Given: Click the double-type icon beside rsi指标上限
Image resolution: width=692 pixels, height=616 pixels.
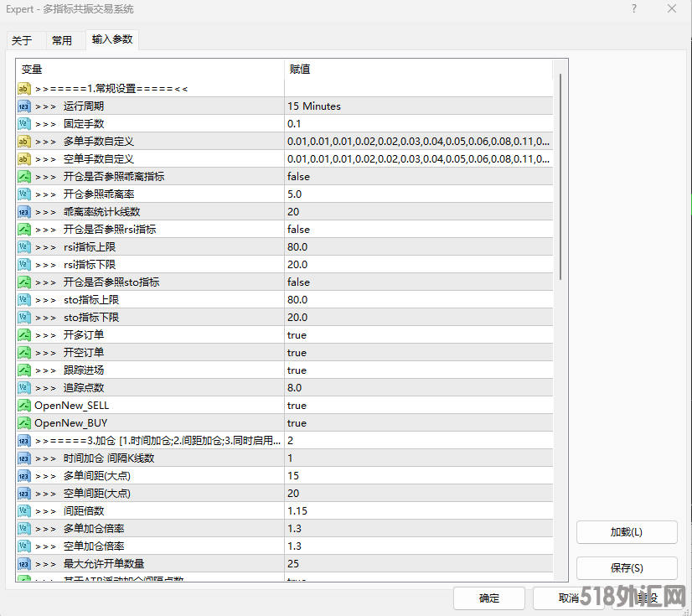Looking at the screenshot, I should coord(23,247).
